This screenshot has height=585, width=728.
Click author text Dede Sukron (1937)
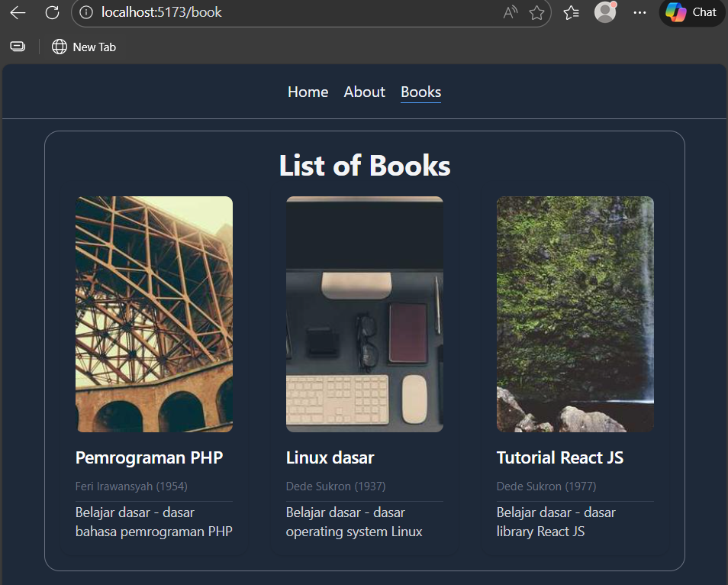[336, 486]
